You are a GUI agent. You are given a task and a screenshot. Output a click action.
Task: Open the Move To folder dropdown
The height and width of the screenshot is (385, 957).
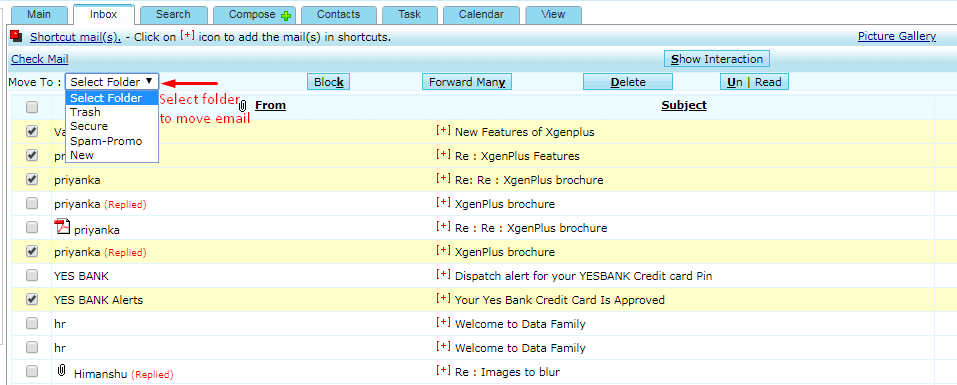(112, 82)
